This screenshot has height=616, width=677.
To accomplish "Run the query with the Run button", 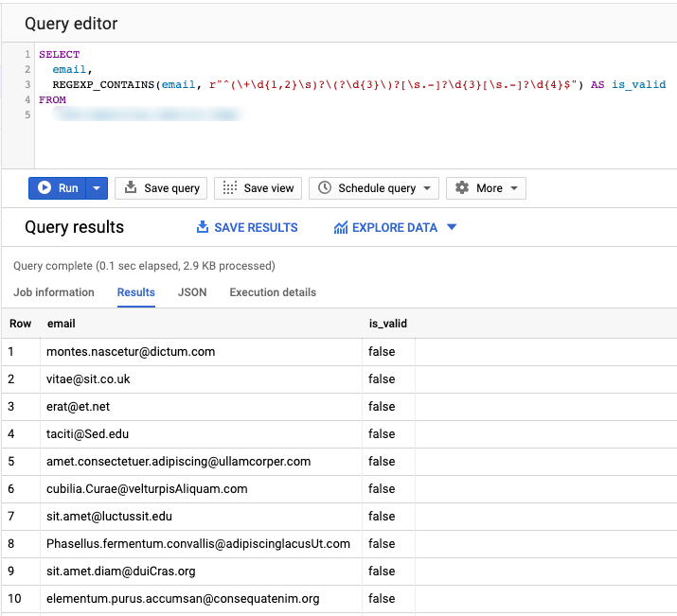I will point(57,188).
